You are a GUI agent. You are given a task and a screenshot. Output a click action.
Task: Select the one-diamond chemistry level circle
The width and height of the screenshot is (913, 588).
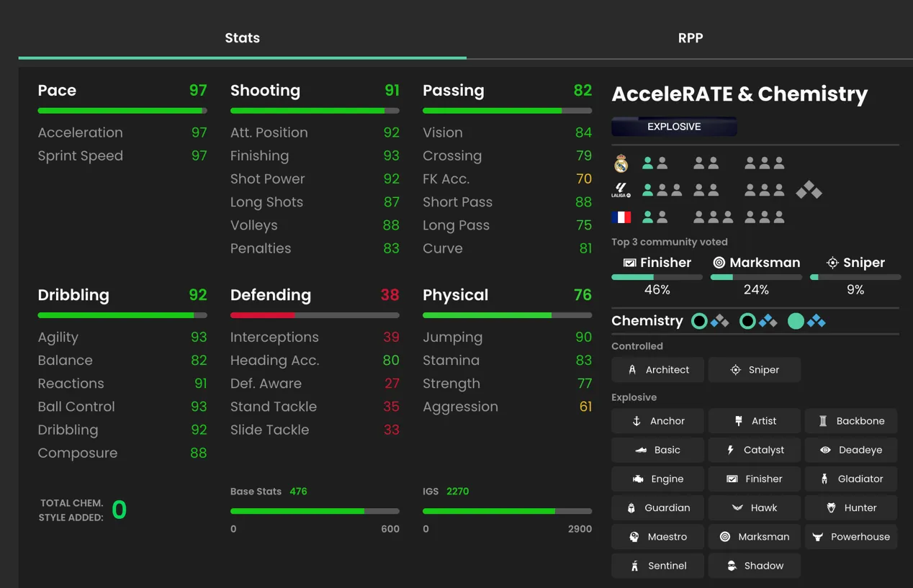pyautogui.click(x=699, y=321)
